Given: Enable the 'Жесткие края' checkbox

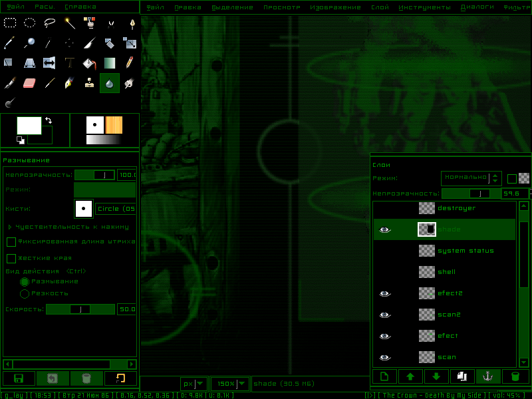Looking at the screenshot, I should 11,258.
